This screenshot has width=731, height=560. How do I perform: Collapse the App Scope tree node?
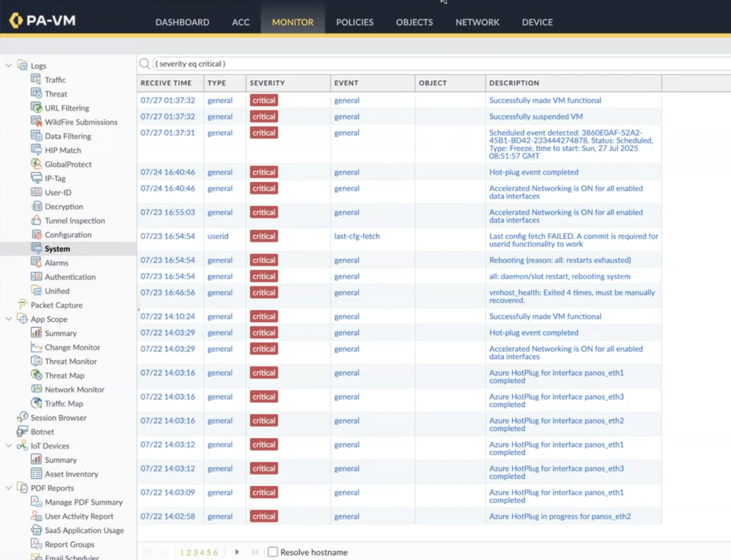pyautogui.click(x=9, y=319)
